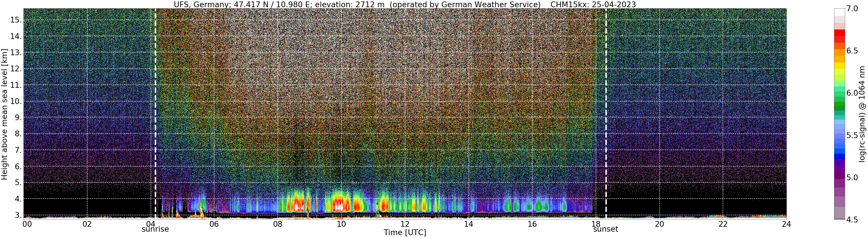Click the time axis tick '04'

(x=150, y=224)
